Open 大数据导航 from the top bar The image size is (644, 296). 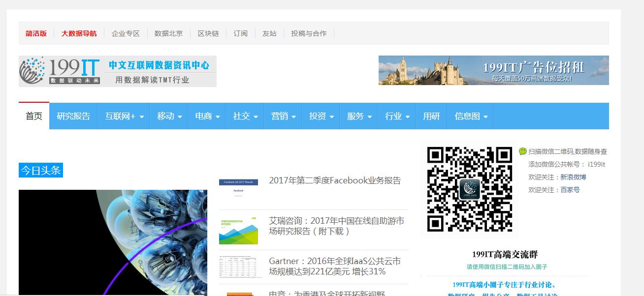[79, 33]
